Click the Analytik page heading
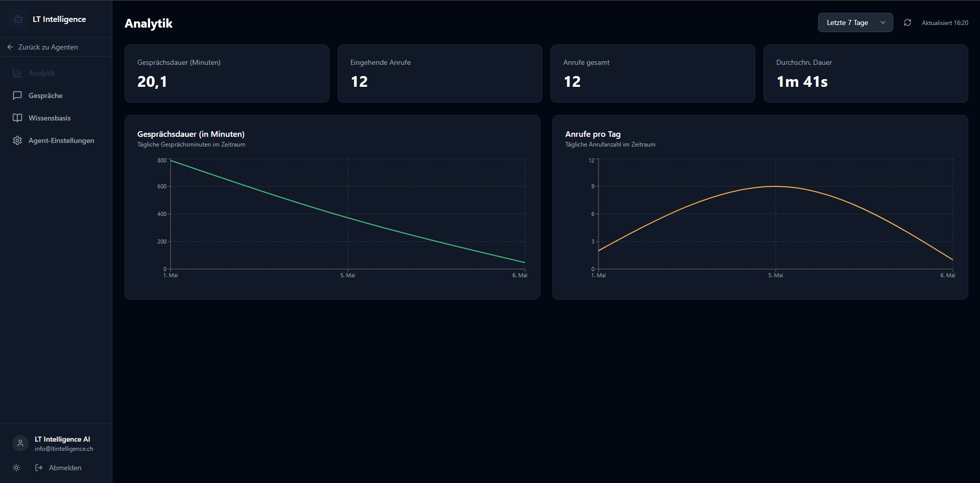Image resolution: width=980 pixels, height=483 pixels. 149,23
